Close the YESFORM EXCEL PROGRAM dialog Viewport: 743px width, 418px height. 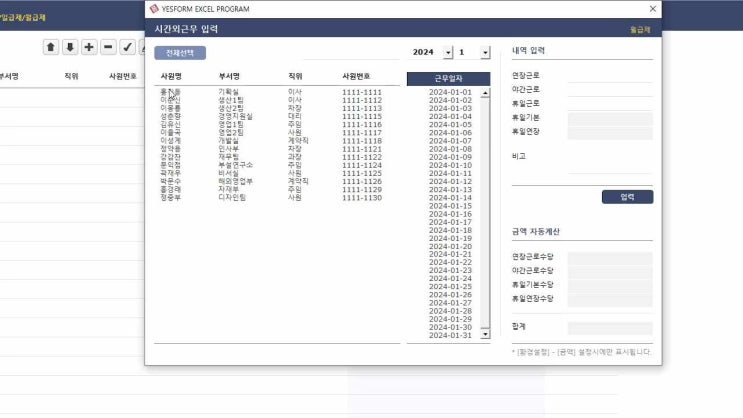tap(653, 9)
